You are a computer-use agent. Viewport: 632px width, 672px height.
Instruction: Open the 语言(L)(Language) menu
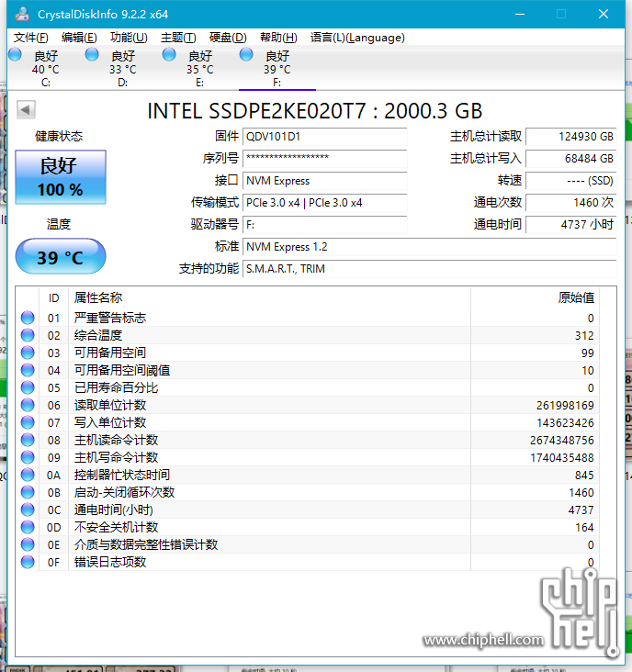(357, 38)
